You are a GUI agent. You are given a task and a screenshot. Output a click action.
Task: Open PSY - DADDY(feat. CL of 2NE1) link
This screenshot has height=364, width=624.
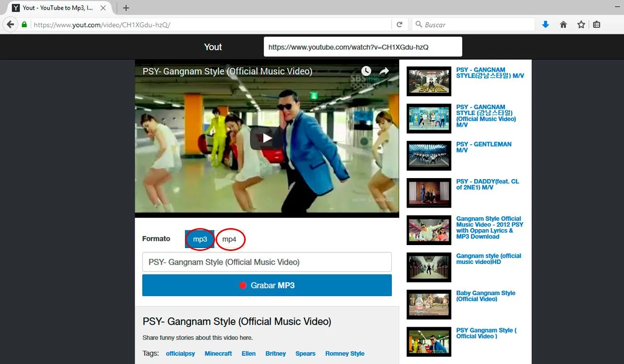[488, 184]
